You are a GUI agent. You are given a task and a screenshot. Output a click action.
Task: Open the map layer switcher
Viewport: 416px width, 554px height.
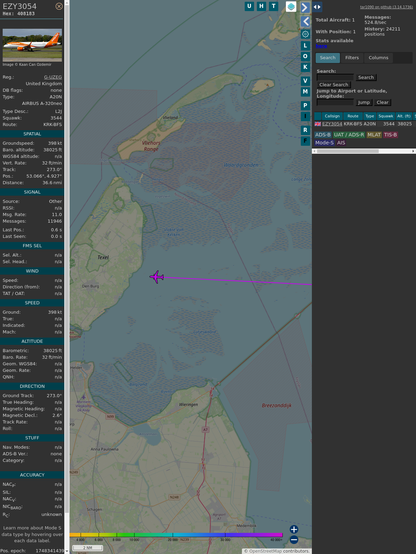[x=291, y=7]
